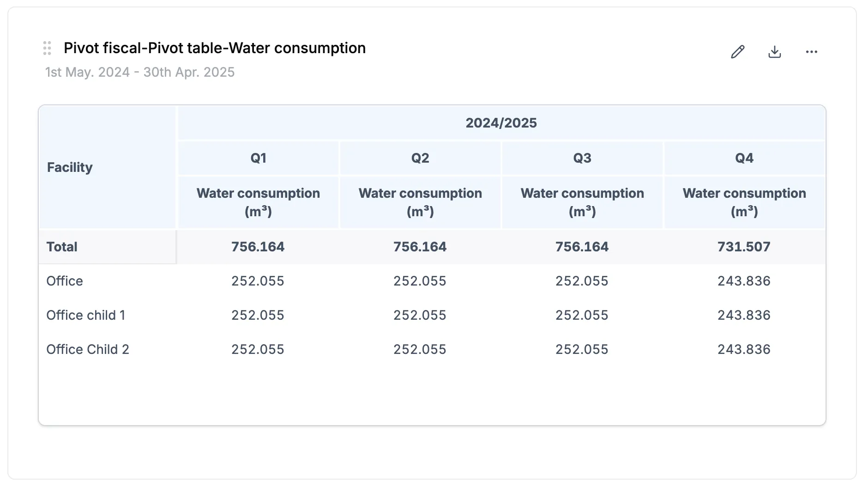Select the Q1 column header
The image size is (868, 487).
click(x=259, y=158)
